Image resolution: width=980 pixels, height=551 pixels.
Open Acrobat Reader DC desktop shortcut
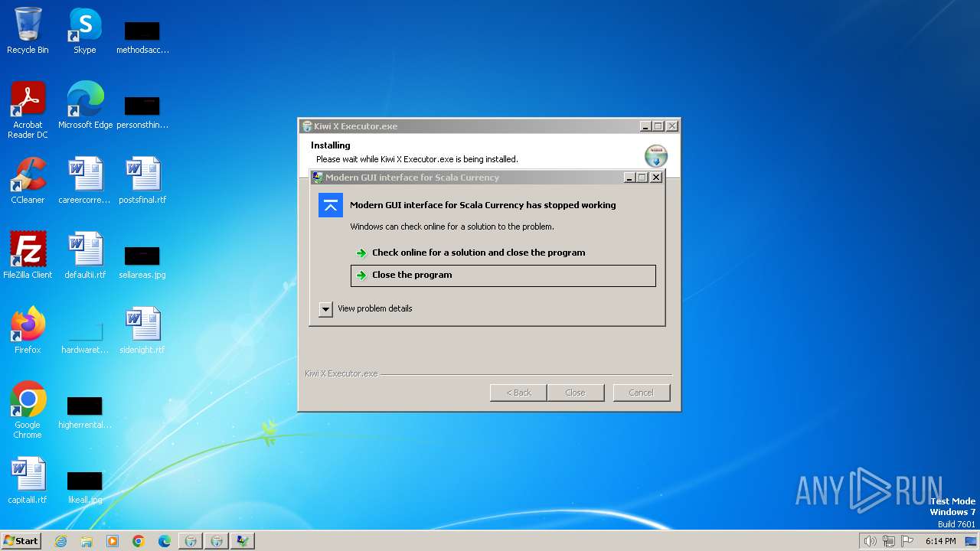coord(28,110)
